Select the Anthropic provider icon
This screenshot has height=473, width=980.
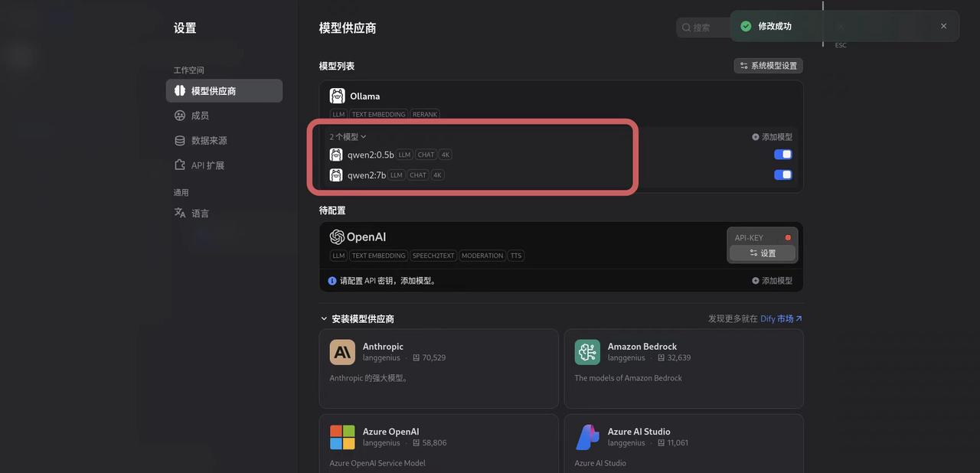coord(342,351)
